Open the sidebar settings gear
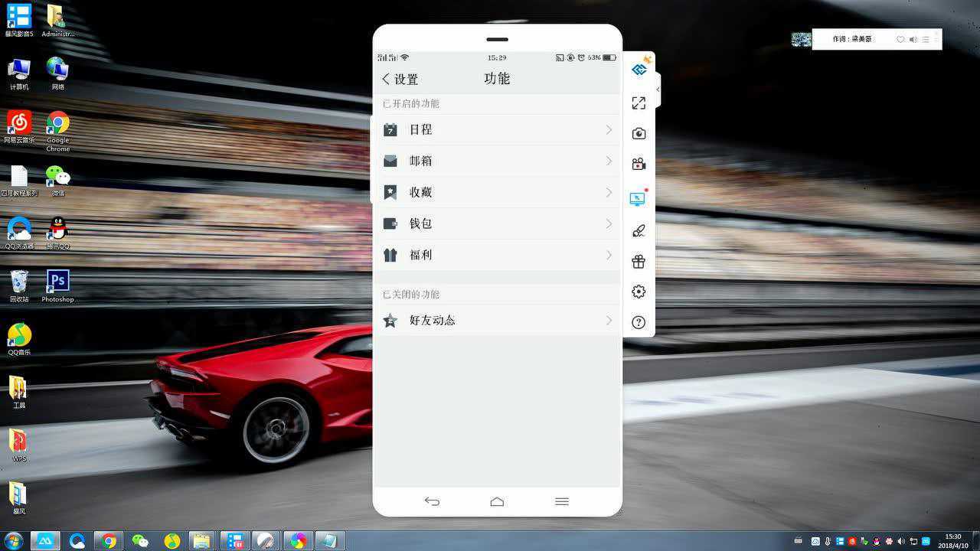This screenshot has width=980, height=551. coord(639,292)
